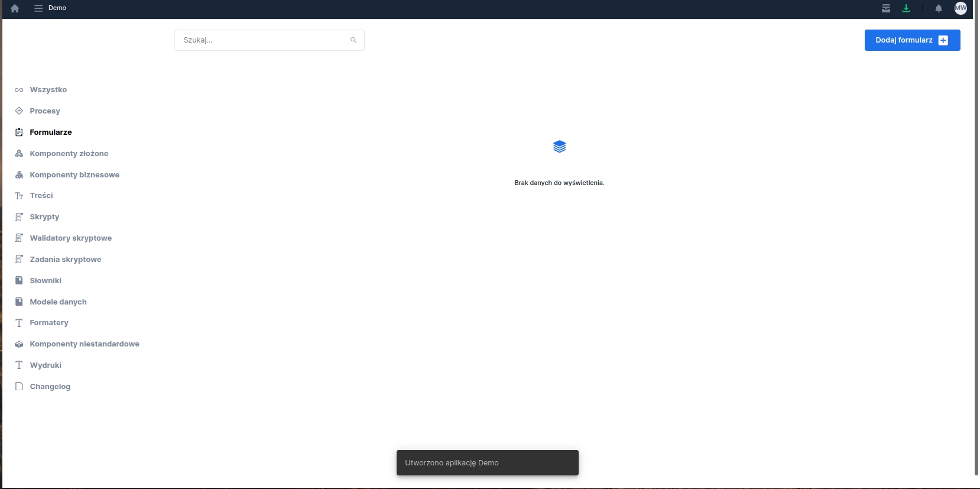980x489 pixels.
Task: Open Komponenty niestandardowe section
Action: [85, 344]
